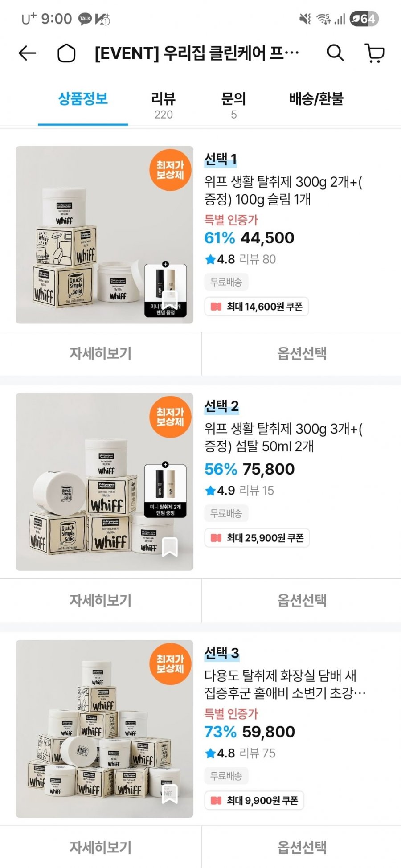Switch to the 리뷰 tab
401x868 pixels.
pyautogui.click(x=164, y=105)
